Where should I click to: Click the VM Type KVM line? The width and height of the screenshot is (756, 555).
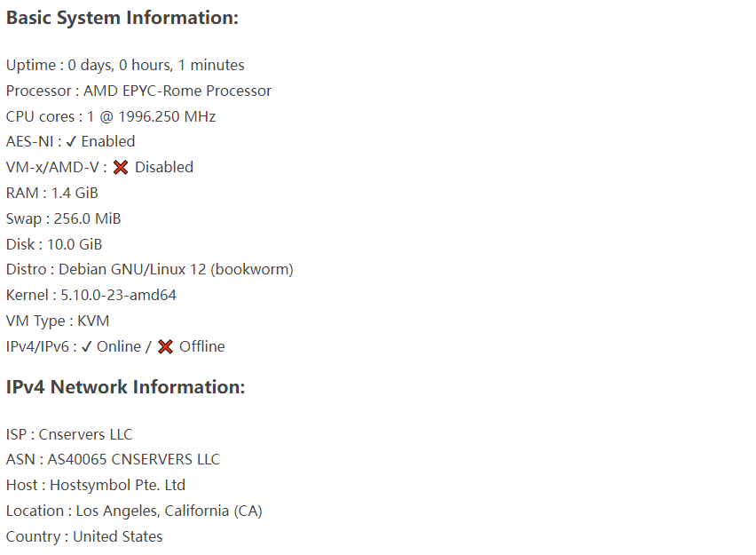pos(58,321)
